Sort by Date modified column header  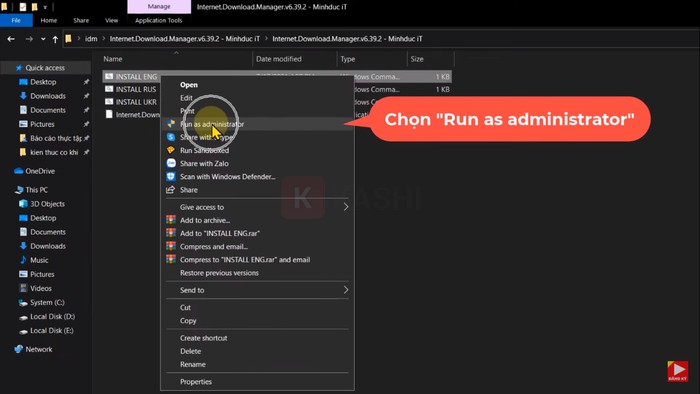point(279,58)
